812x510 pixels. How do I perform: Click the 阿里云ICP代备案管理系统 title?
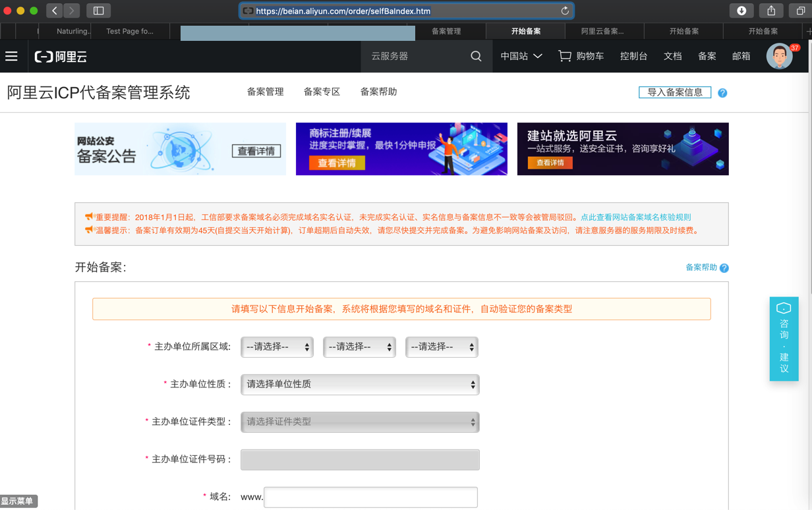[x=98, y=92]
